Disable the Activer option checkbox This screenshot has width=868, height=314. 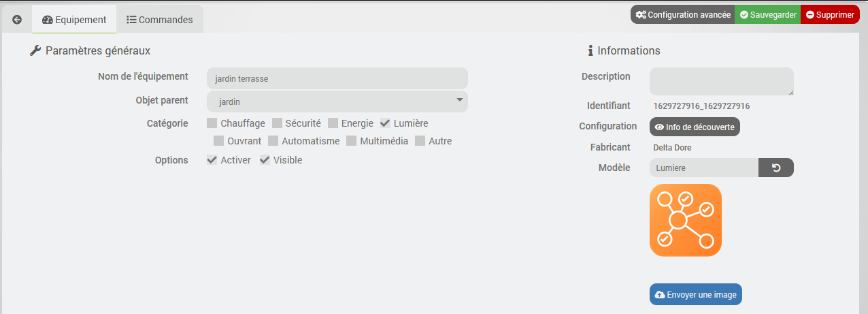point(212,160)
